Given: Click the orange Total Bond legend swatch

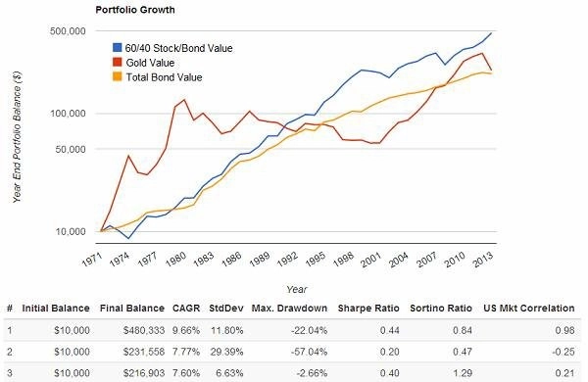Looking at the screenshot, I should click(x=118, y=76).
